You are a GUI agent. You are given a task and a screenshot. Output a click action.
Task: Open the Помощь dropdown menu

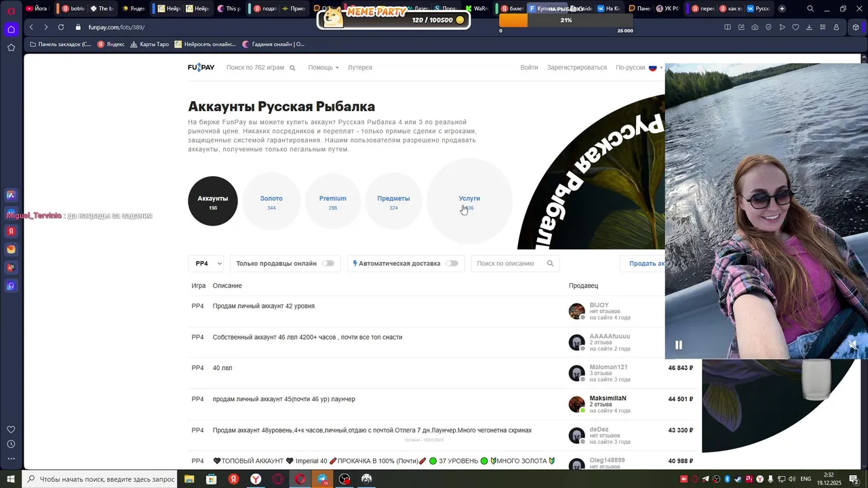pos(323,68)
